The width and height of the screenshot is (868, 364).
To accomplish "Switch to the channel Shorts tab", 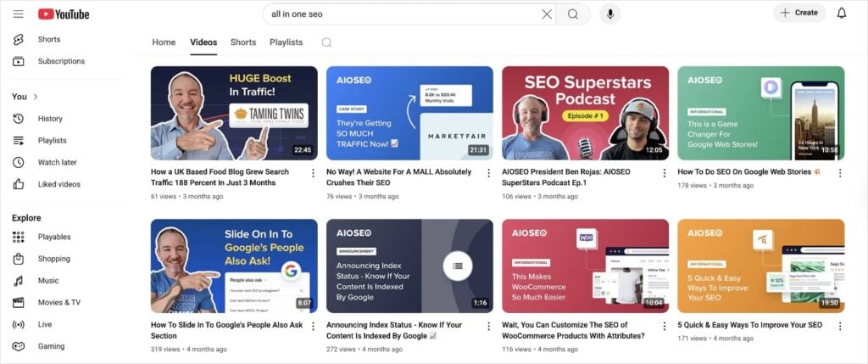I will [x=243, y=42].
